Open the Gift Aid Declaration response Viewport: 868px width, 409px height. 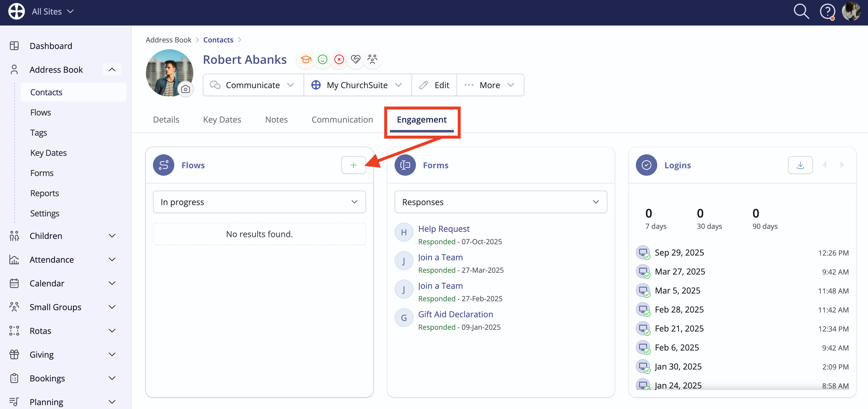coord(455,314)
